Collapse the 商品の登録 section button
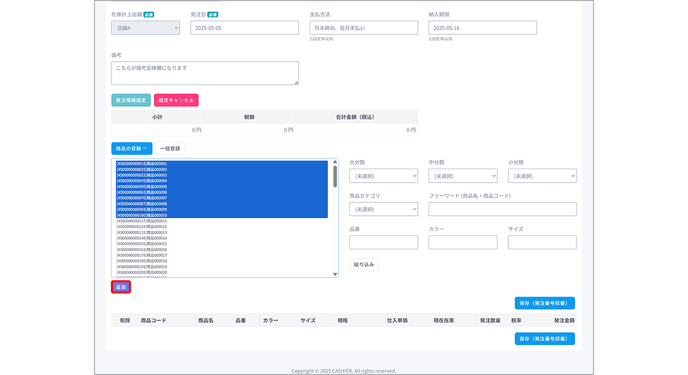 (132, 148)
